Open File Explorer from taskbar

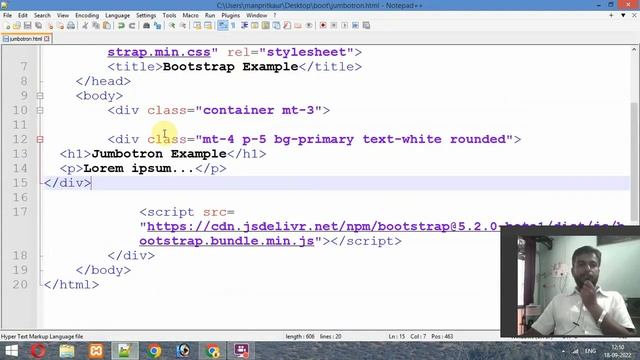pyautogui.click(x=67, y=351)
